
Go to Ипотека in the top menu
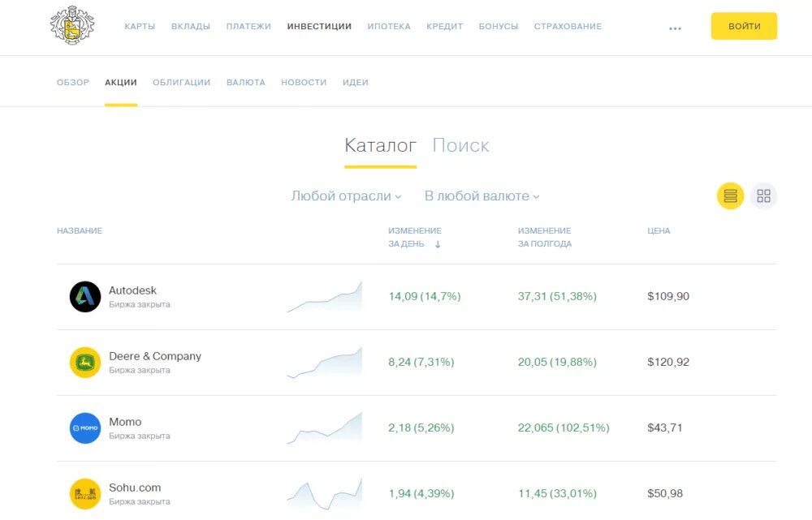tap(389, 27)
